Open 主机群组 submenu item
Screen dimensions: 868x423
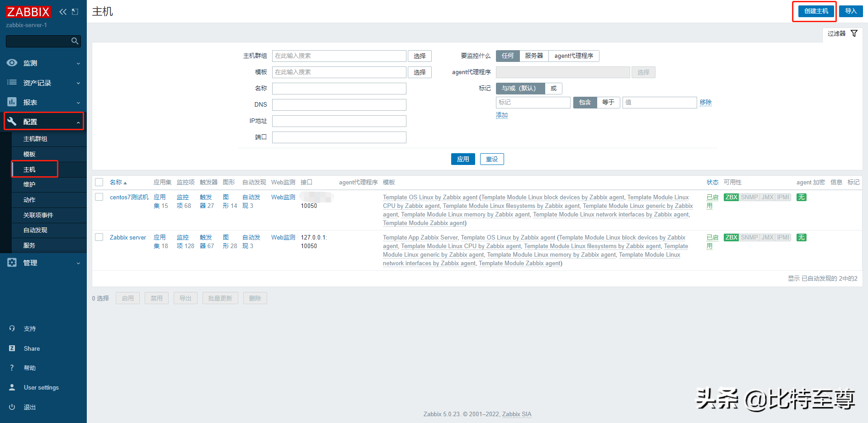[49, 139]
